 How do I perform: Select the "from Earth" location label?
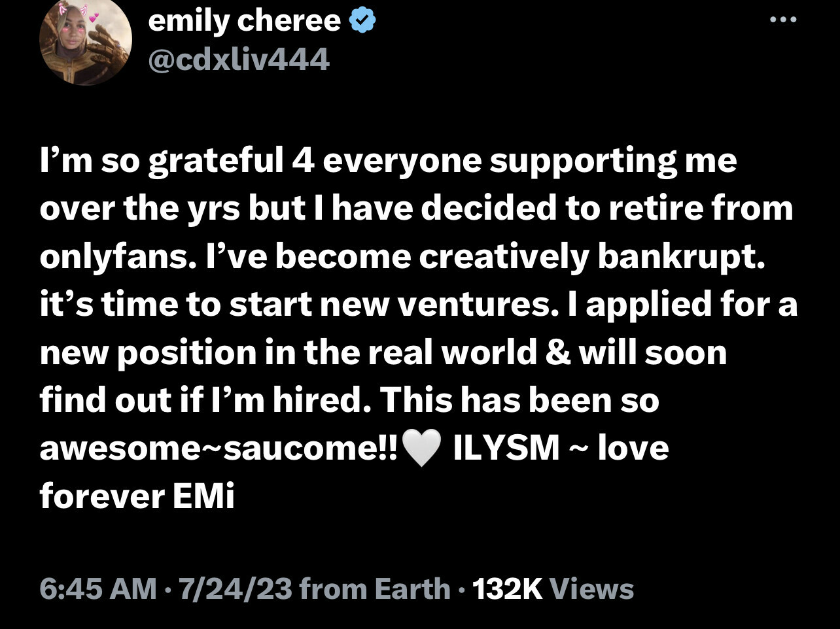375,588
